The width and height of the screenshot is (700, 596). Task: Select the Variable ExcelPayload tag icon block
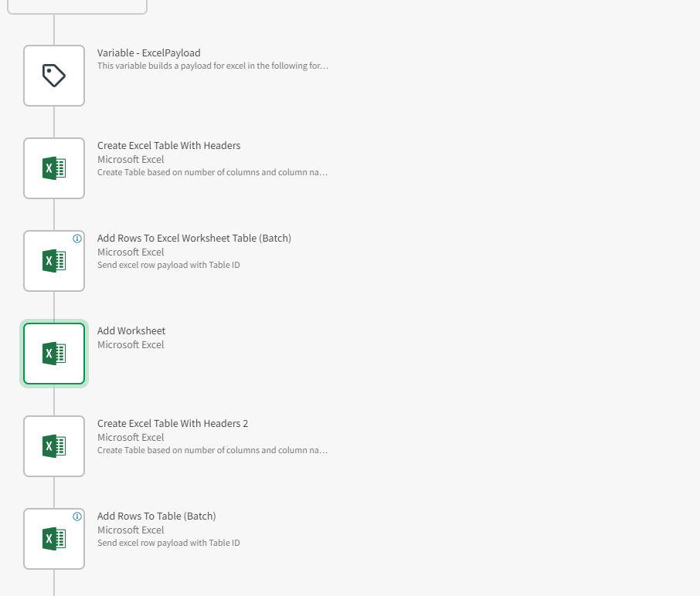[54, 76]
